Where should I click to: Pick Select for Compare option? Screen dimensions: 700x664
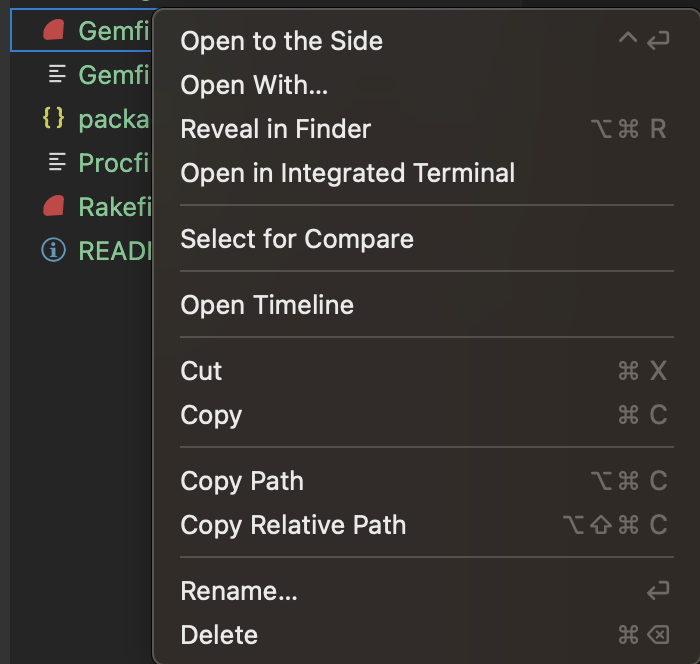coord(296,239)
